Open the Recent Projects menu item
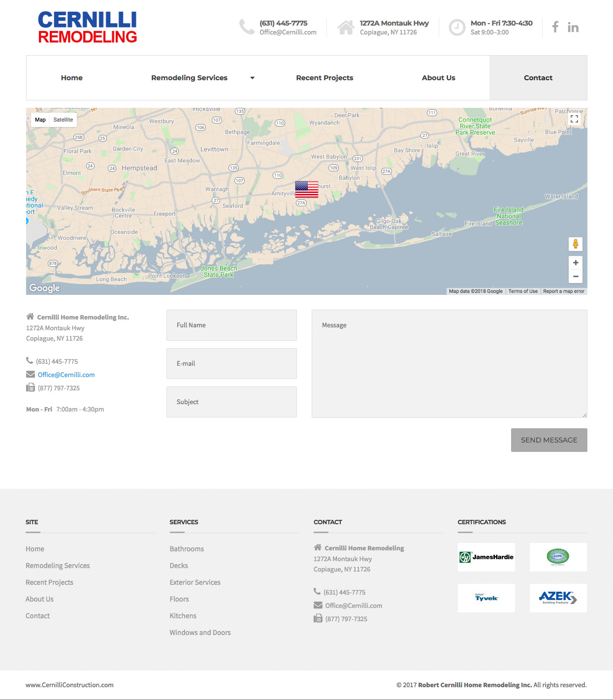 point(324,78)
